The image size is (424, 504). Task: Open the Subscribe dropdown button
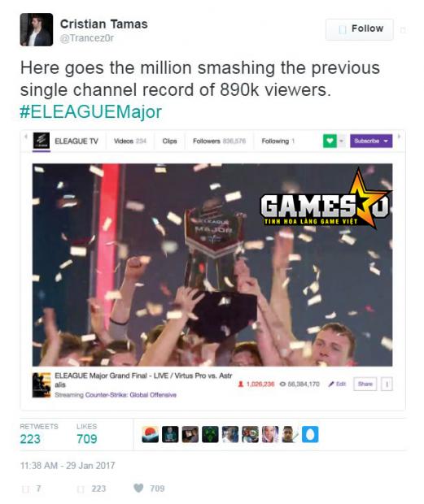[x=371, y=141]
